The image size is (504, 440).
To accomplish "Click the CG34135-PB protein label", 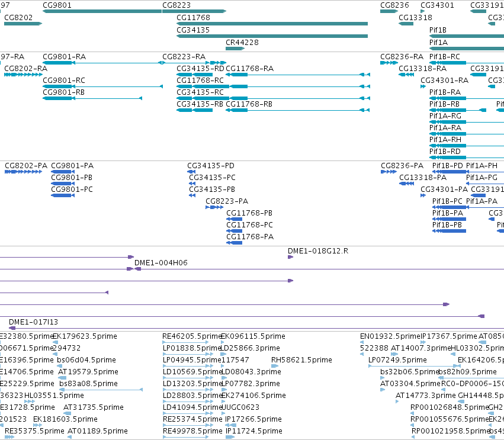I will 212,190.
